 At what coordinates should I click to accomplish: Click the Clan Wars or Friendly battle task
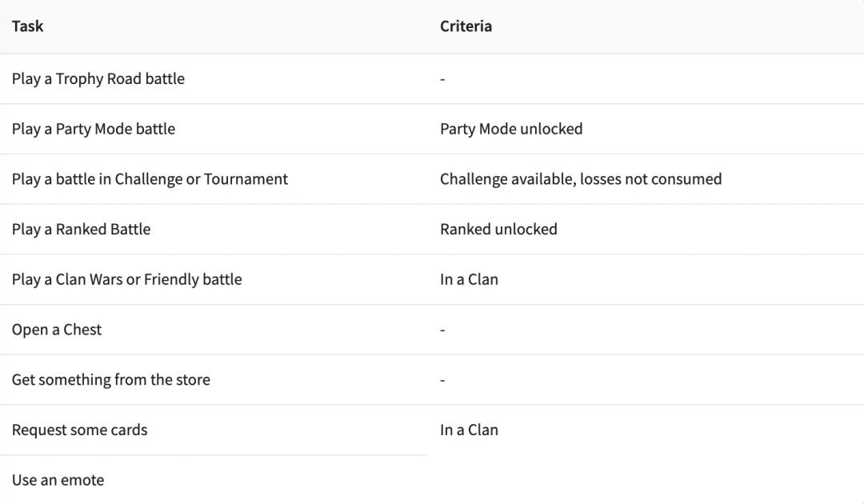click(126, 279)
